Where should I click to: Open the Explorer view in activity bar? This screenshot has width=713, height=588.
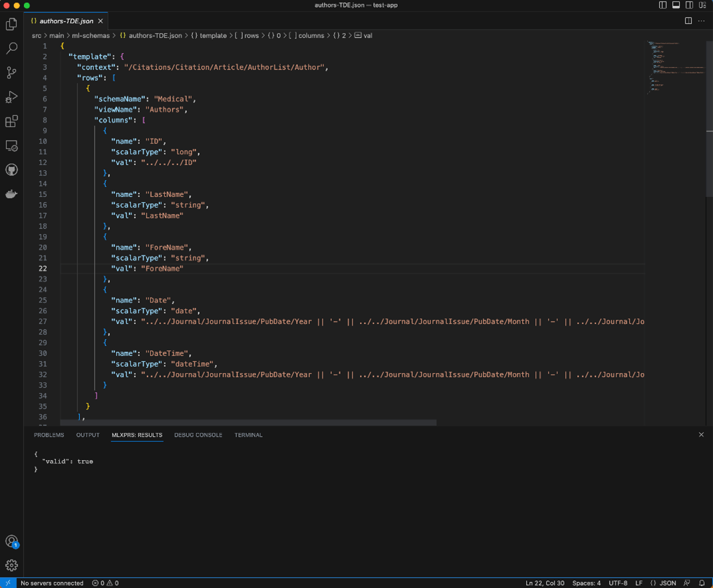click(x=11, y=25)
